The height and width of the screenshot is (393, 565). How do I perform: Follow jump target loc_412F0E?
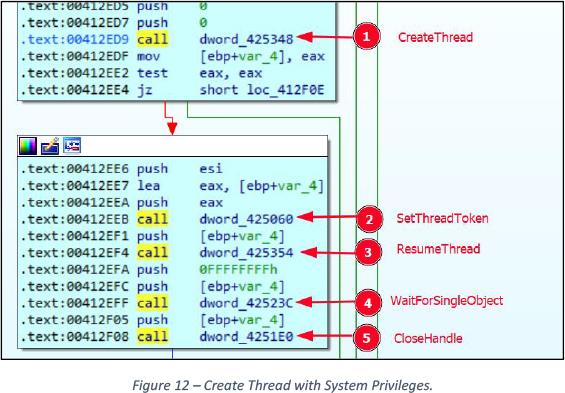(x=285, y=90)
